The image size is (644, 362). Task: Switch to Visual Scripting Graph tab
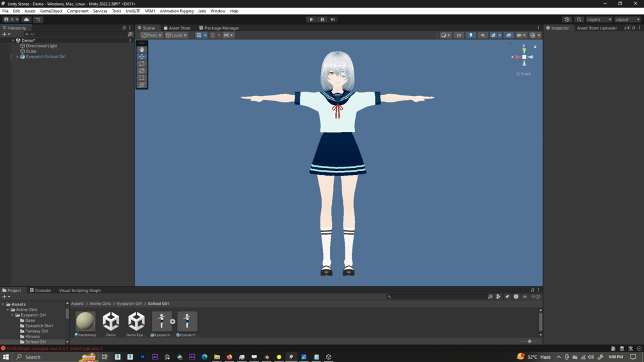pos(79,291)
